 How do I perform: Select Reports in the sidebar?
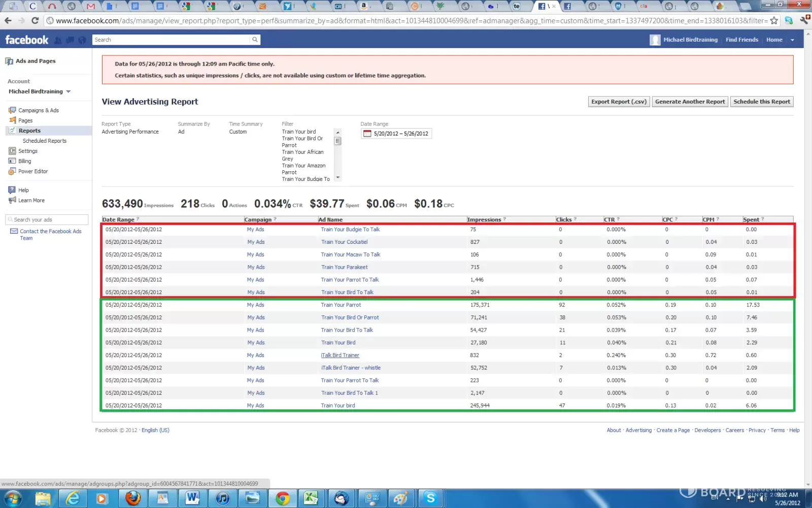[29, 131]
